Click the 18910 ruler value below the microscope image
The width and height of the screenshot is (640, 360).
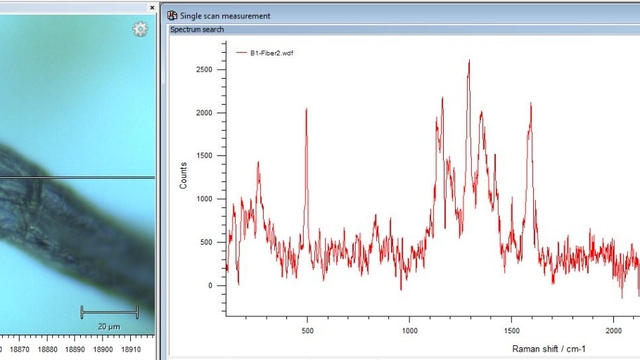[131, 349]
